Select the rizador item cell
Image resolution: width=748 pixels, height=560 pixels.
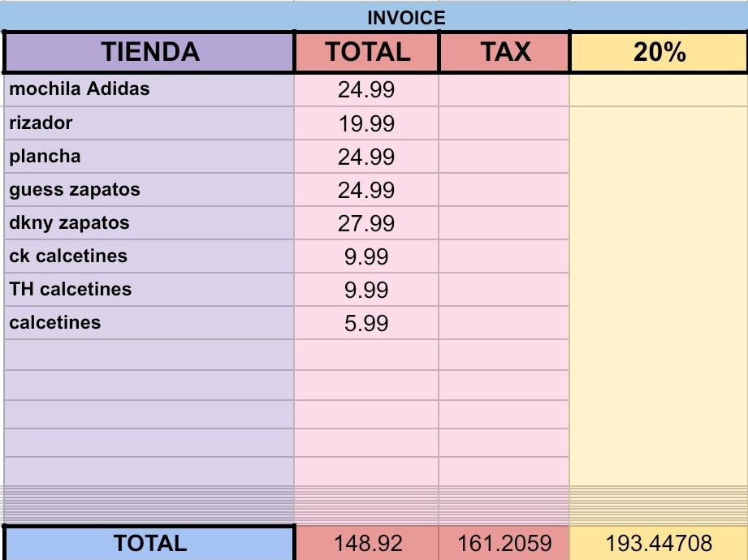pos(149,123)
